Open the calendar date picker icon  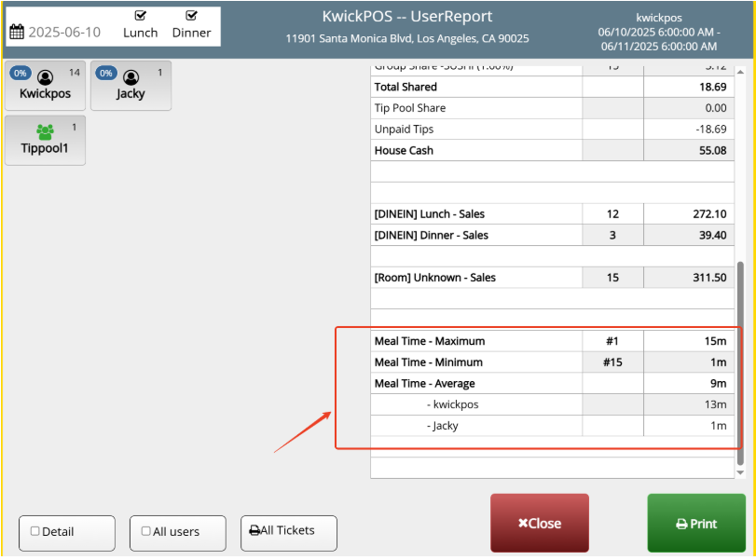point(17,33)
